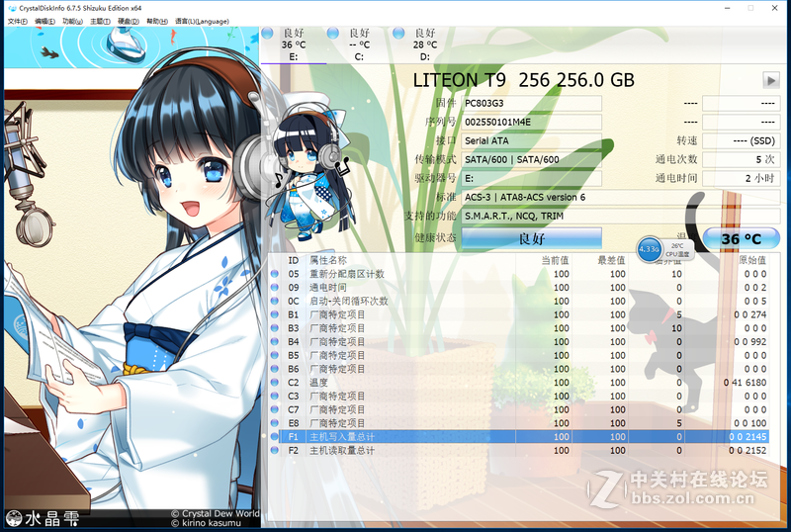Select the 主机写入量总计 row
This screenshot has height=532, width=791.
click(x=520, y=437)
